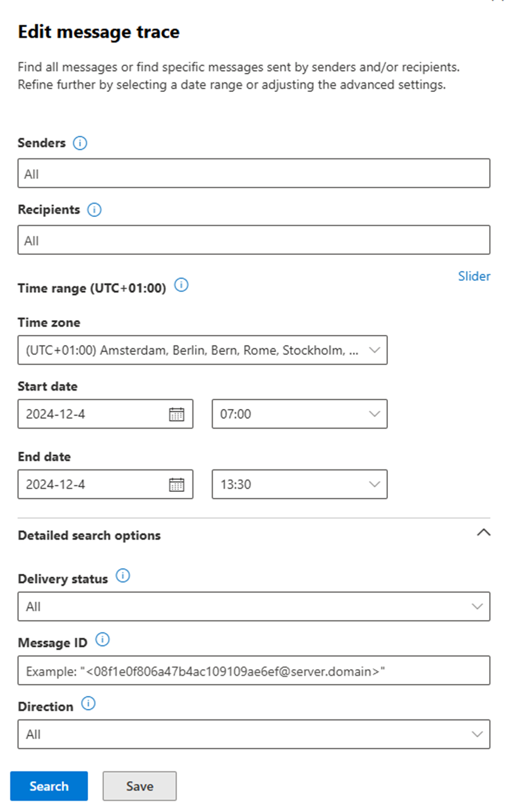Click the Save button
The height and width of the screenshot is (812, 507).
139,786
